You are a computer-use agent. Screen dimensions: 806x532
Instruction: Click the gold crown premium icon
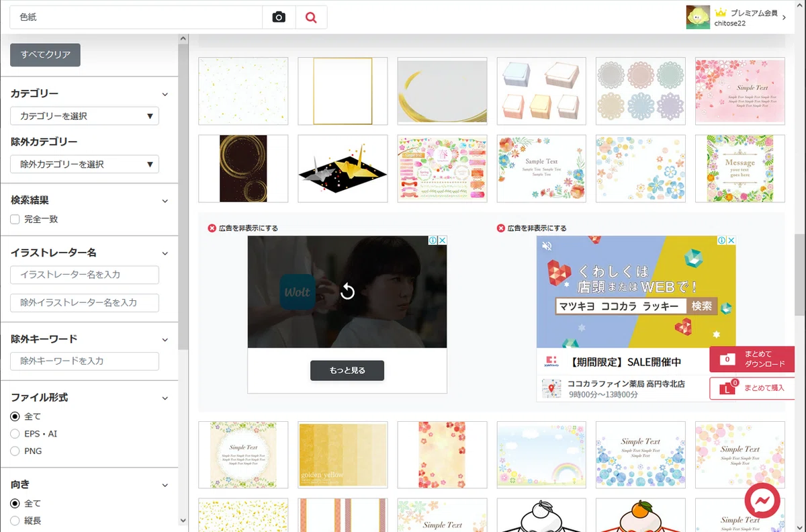point(721,13)
